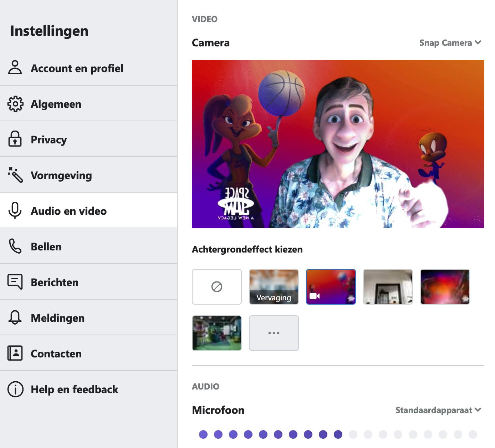
Task: Click the Berichten chat bubble icon
Action: coord(15,282)
